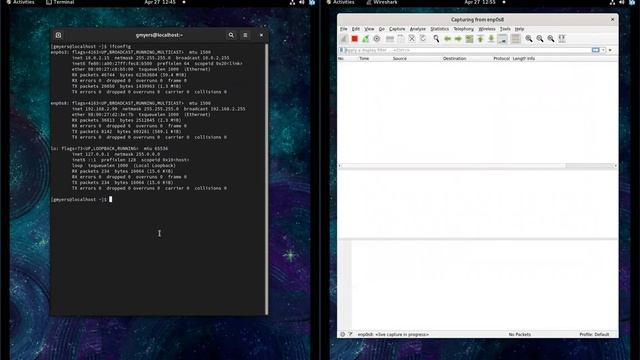Open the Tools menu in Wireshark
The width and height of the screenshot is (640, 360).
point(505,29)
